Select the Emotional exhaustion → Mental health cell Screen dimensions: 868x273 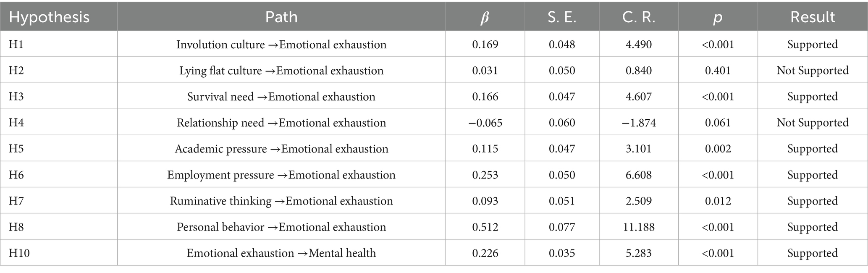[x=281, y=253]
